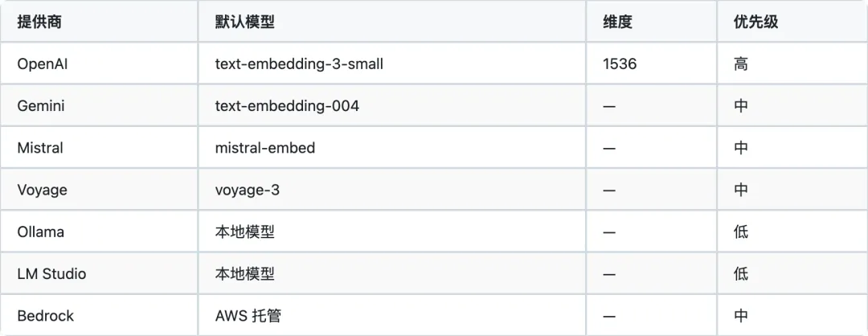The image size is (868, 336).
Task: Click the 维度 column header
Action: click(x=617, y=22)
